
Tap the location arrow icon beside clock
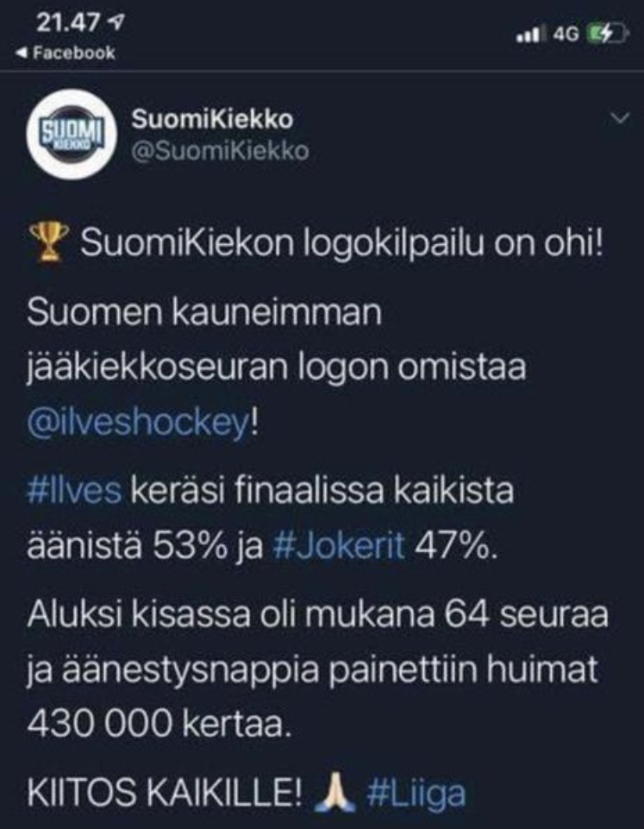(116, 22)
